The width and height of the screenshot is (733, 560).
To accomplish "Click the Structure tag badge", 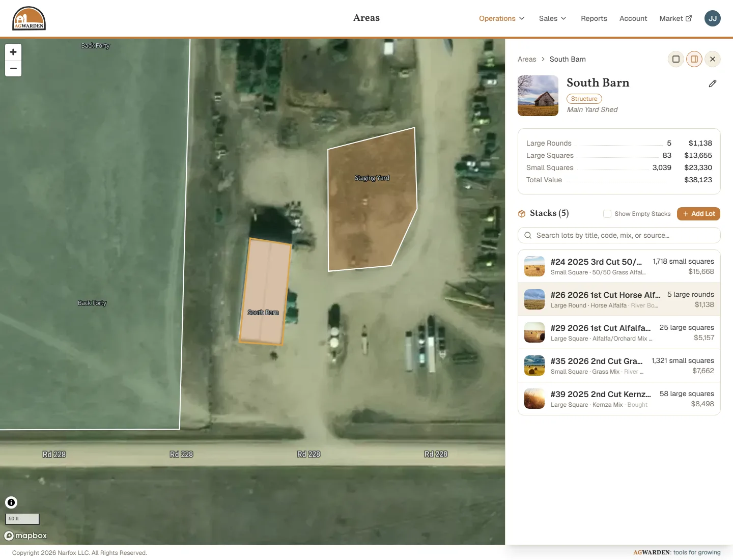I will (584, 99).
